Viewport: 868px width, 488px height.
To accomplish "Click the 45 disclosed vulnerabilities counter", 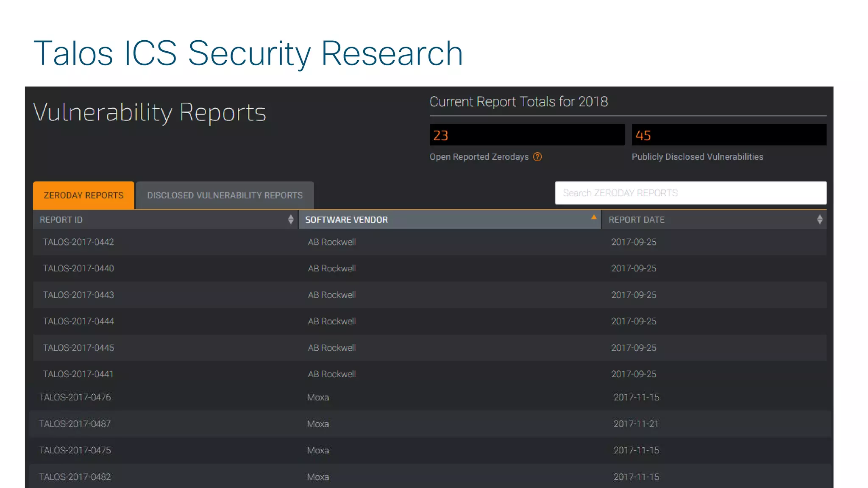I will pyautogui.click(x=729, y=135).
